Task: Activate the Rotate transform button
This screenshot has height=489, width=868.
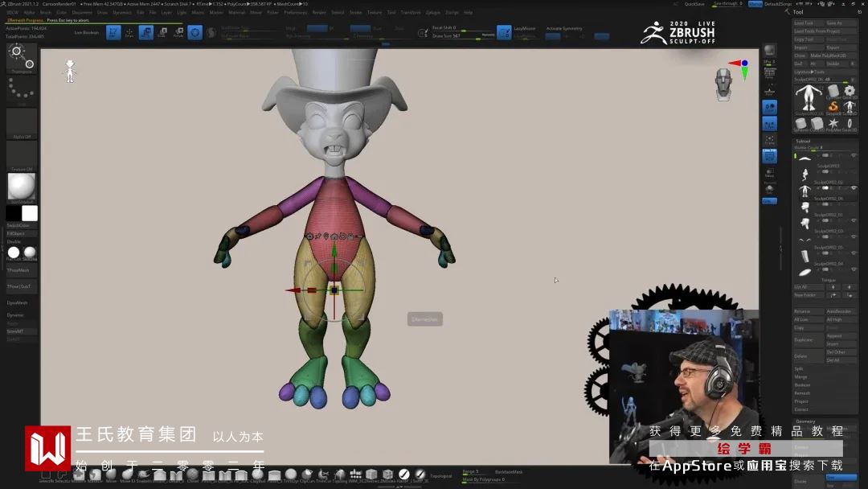Action: [178, 33]
